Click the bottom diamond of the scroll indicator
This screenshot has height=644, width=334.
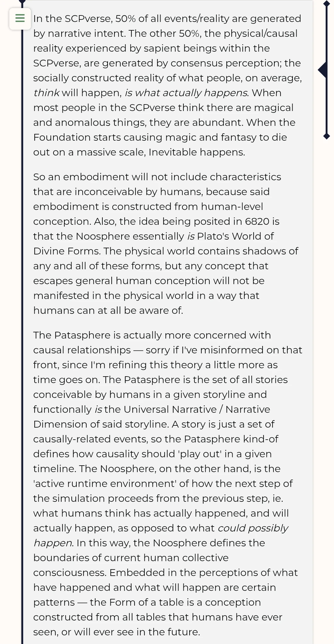point(327,136)
